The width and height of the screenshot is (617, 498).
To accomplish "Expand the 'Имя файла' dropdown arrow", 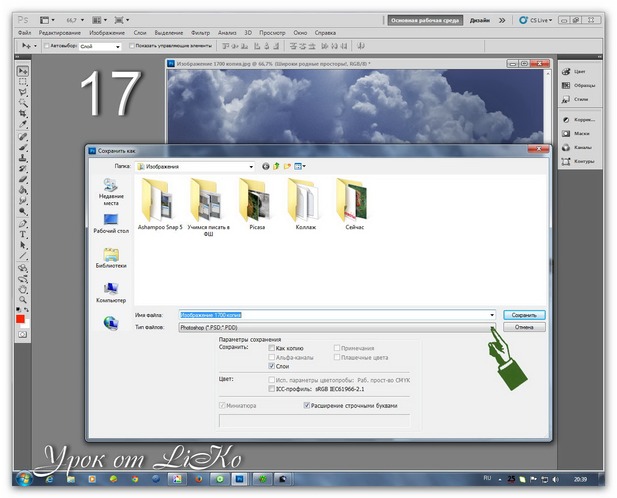I will tap(492, 315).
